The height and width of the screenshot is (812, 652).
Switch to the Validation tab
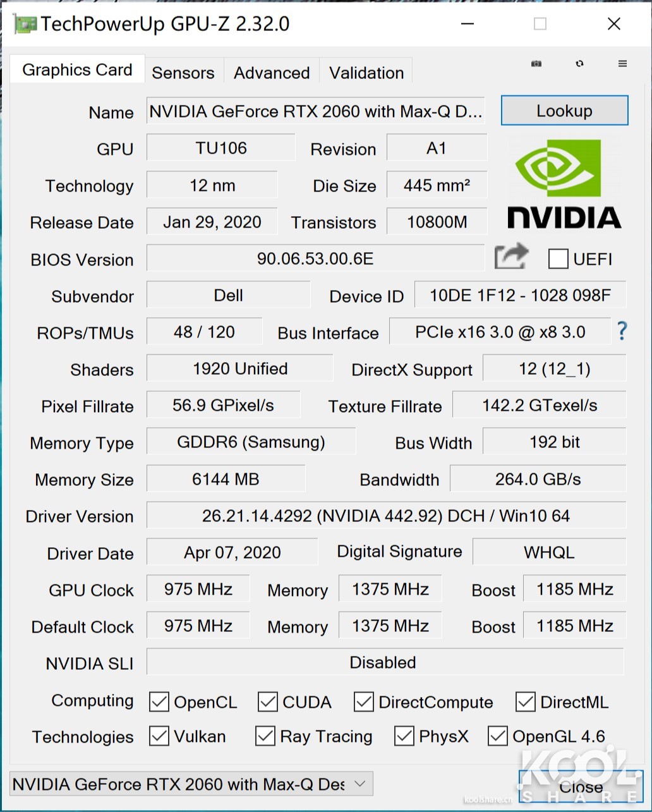point(366,73)
